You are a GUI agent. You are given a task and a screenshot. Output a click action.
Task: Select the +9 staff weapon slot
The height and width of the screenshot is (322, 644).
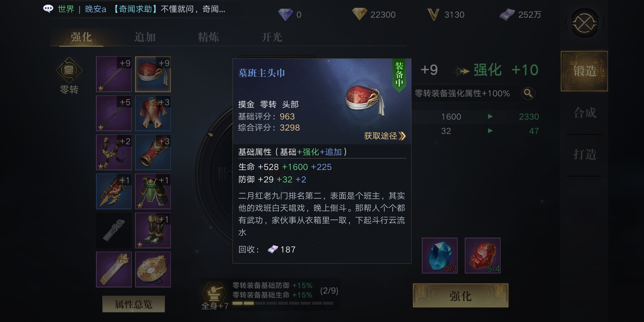pyautogui.click(x=114, y=74)
